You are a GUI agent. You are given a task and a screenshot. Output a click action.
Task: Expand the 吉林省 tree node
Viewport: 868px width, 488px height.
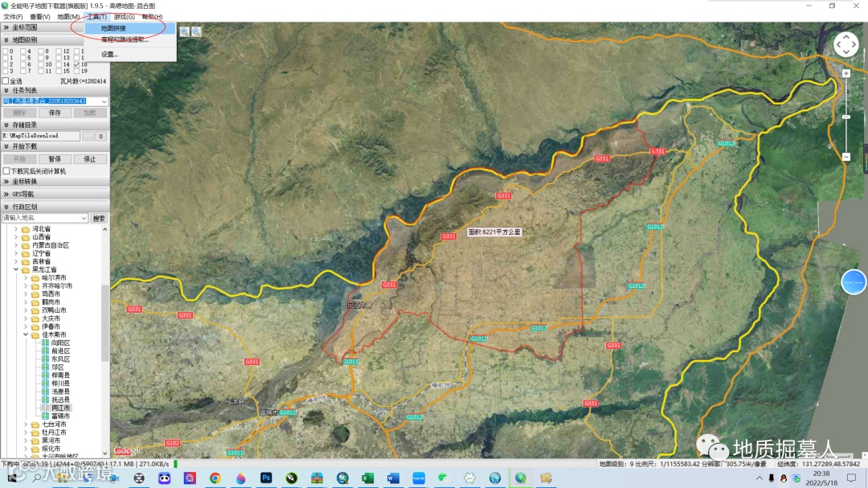tap(16, 261)
